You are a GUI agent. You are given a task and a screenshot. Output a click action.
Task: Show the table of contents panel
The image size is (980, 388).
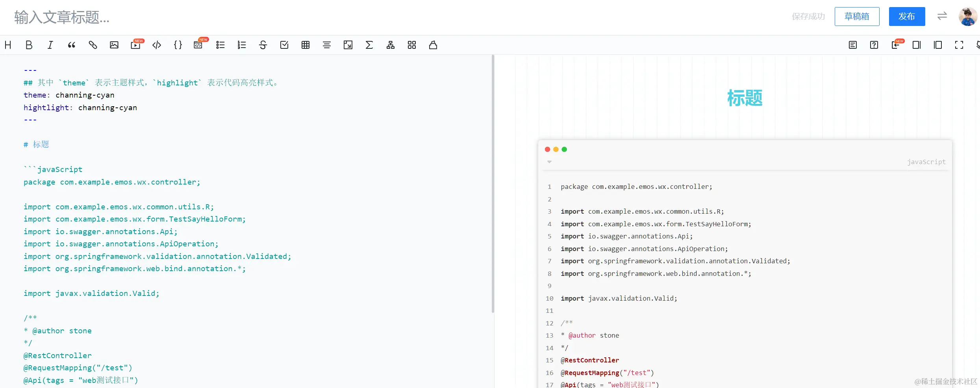coord(852,45)
